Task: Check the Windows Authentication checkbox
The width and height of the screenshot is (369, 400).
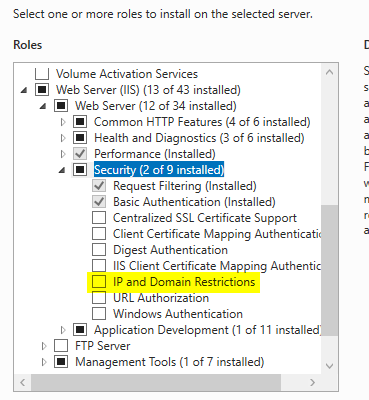Action: click(99, 314)
